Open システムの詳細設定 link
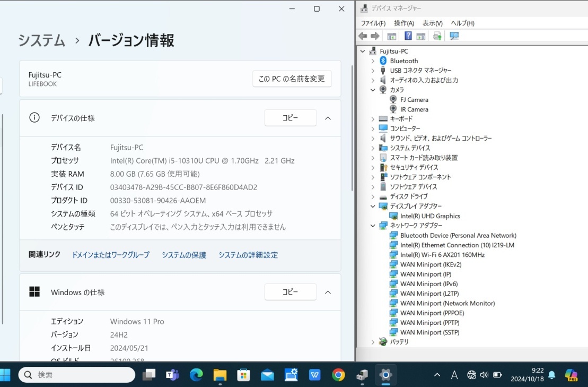The height and width of the screenshot is (387, 588). (248, 255)
